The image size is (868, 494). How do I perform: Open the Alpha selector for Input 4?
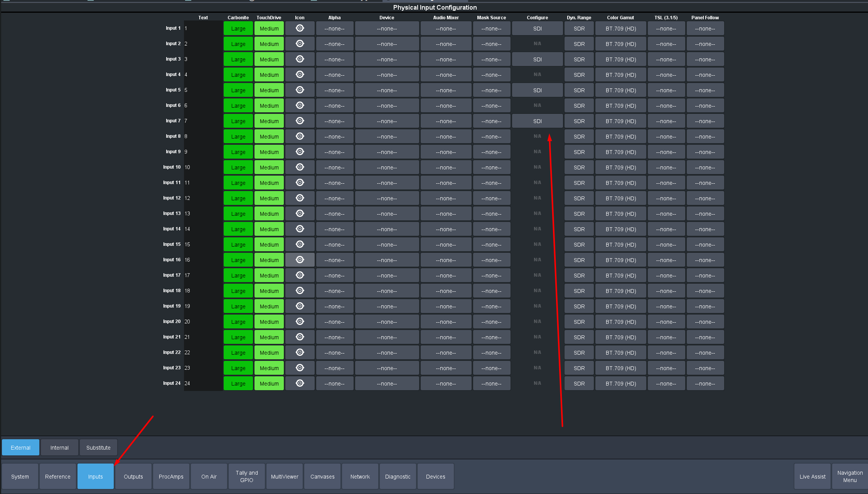334,75
